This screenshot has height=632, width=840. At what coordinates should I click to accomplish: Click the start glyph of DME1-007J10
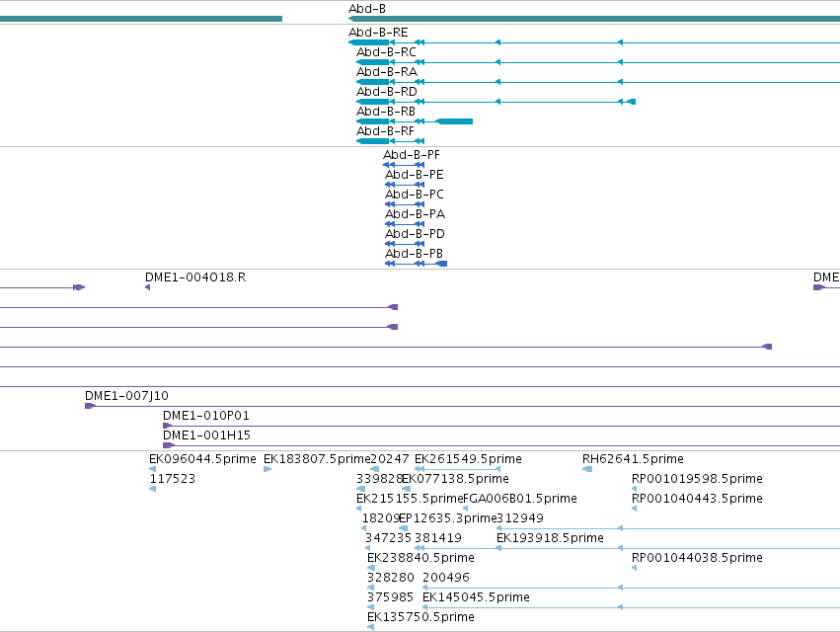(x=90, y=406)
